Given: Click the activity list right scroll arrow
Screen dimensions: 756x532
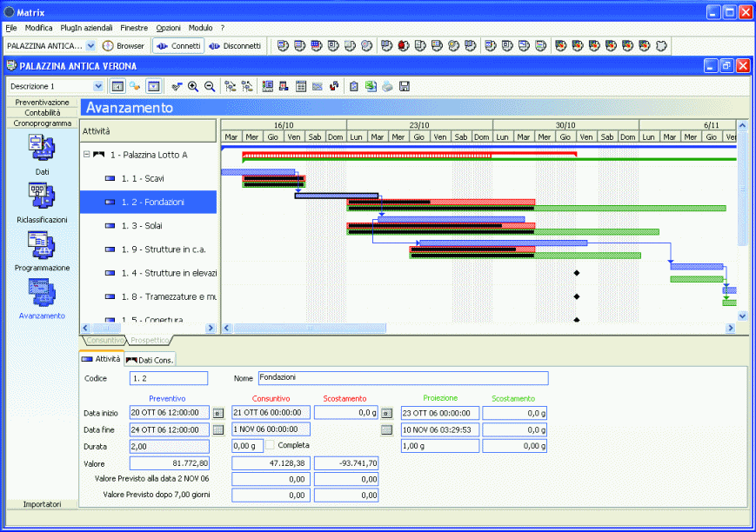Looking at the screenshot, I should 211,329.
